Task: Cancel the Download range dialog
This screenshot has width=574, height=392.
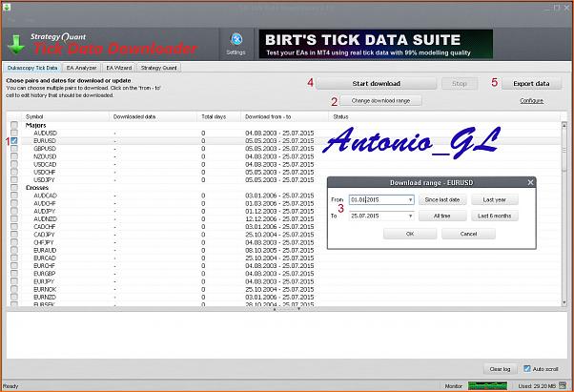Action: (468, 234)
